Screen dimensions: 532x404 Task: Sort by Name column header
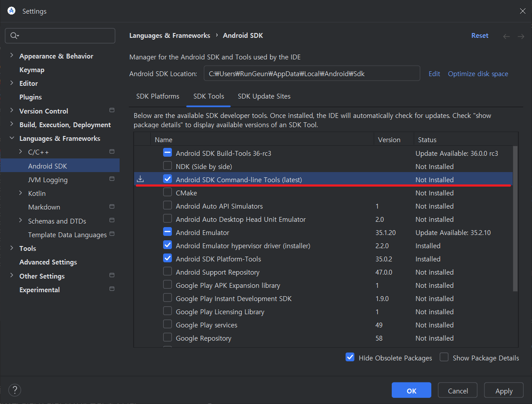coord(262,140)
